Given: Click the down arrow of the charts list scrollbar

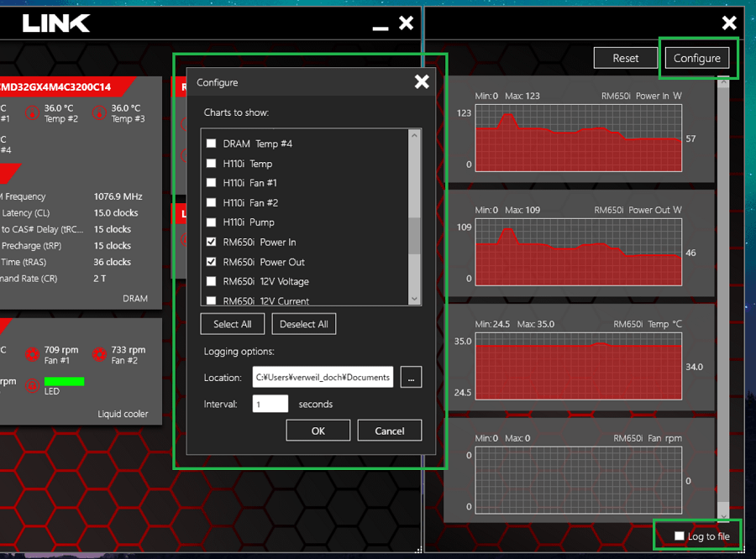Looking at the screenshot, I should pos(414,299).
